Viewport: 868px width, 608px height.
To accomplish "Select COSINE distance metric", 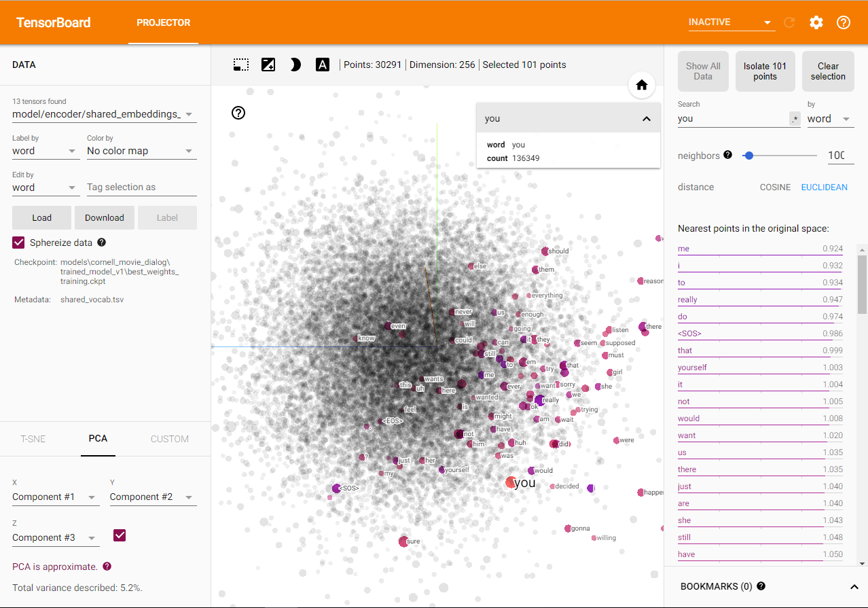I will pos(775,187).
